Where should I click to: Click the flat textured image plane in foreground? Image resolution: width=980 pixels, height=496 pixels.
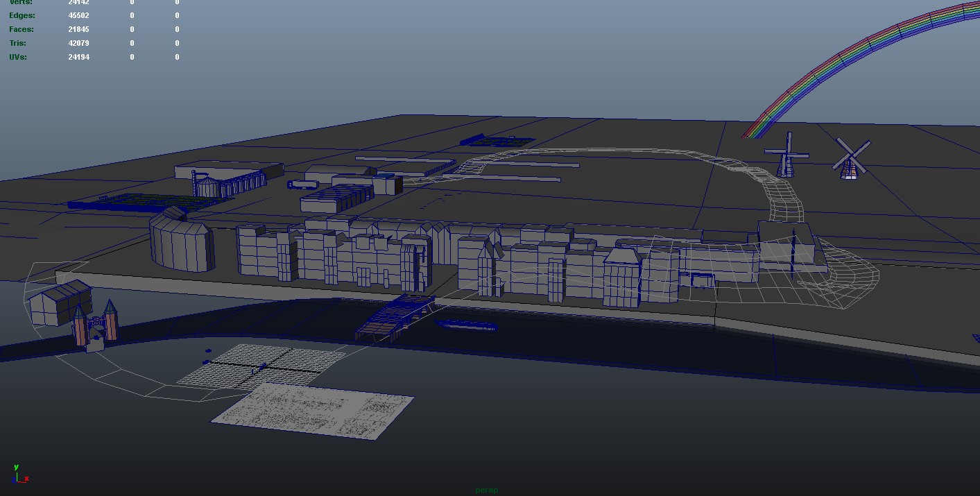pos(313,410)
